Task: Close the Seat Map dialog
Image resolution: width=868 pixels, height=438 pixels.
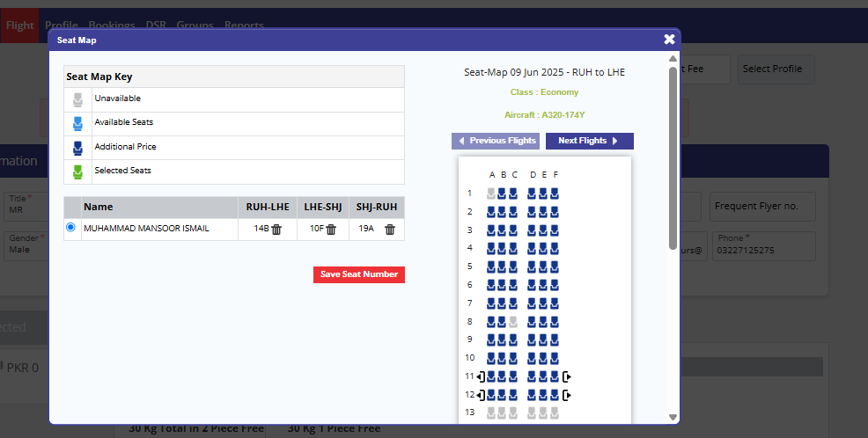Action: click(x=669, y=40)
